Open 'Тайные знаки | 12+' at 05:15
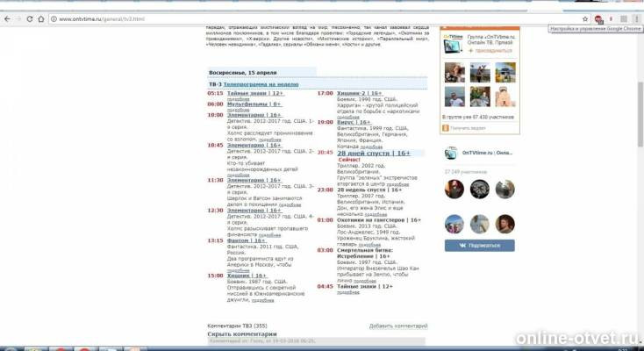This screenshot has width=644, height=351. coord(255,93)
